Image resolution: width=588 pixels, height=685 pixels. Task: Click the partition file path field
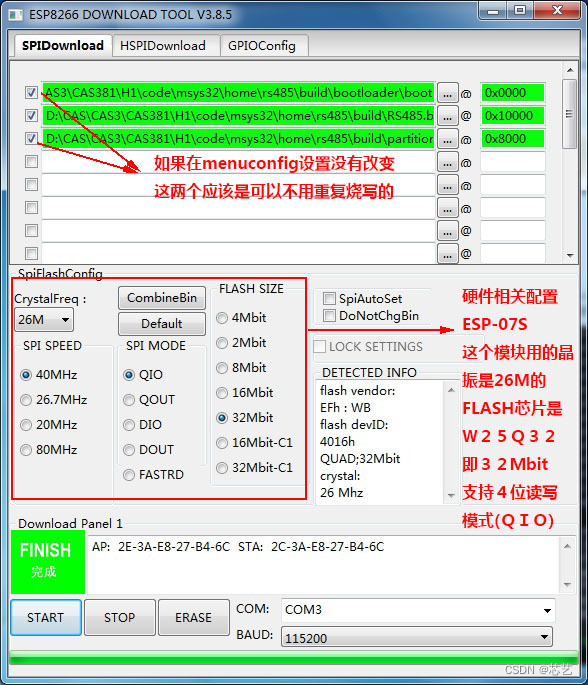(x=238, y=139)
